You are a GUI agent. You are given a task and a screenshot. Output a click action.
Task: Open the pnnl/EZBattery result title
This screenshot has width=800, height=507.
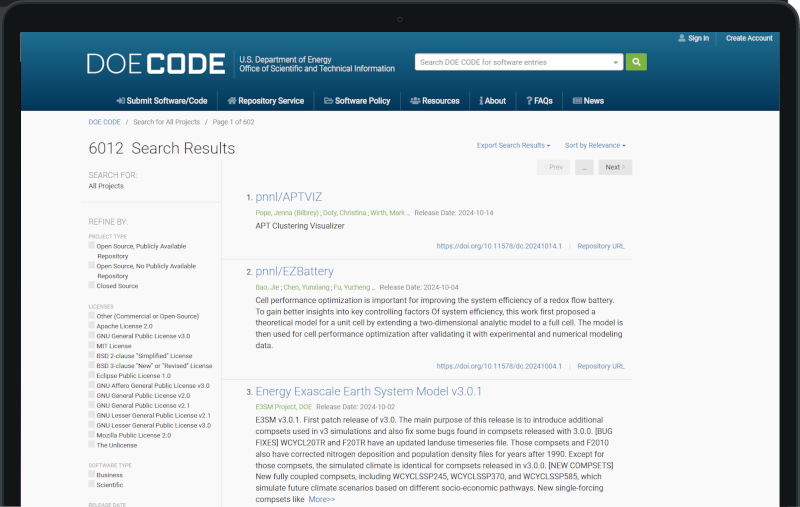point(294,271)
